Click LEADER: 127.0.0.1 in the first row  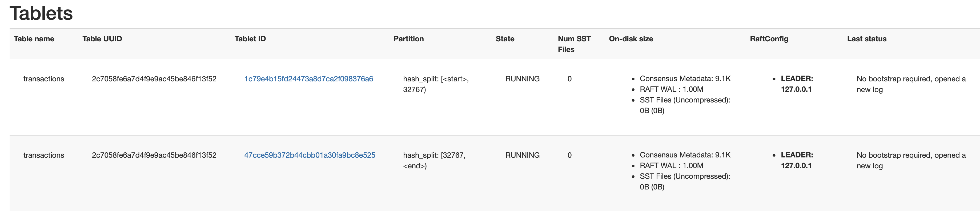[x=796, y=84]
